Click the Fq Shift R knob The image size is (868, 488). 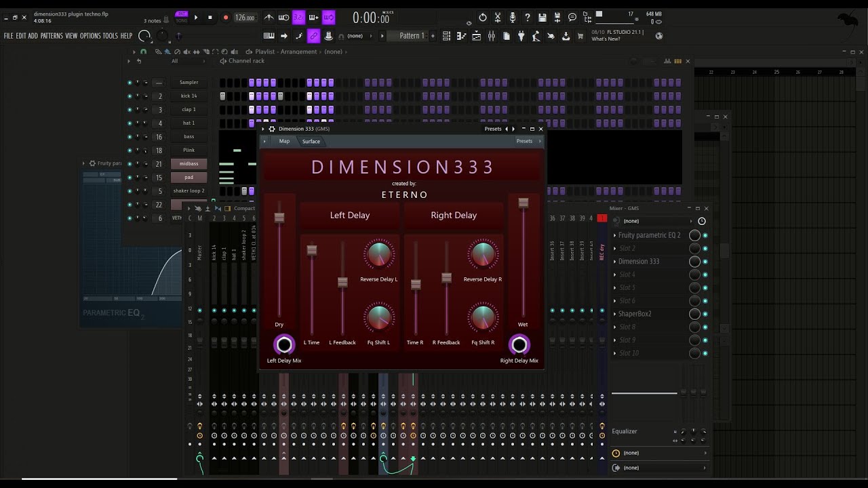click(x=483, y=318)
